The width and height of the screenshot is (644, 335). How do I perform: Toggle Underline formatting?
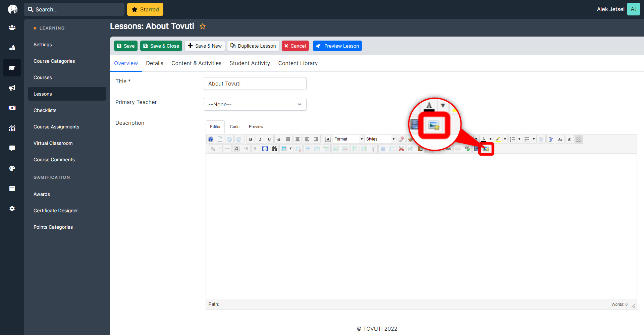click(x=269, y=139)
